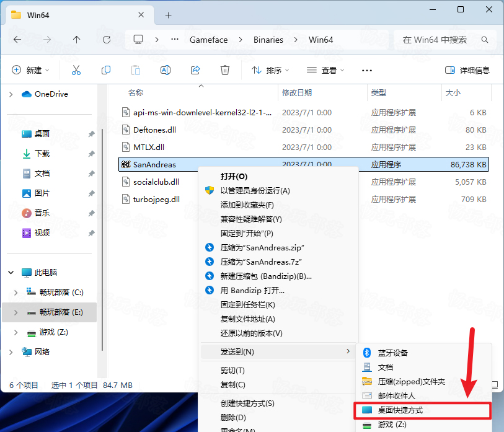
Task: Open the 排序 sort dropdown
Action: [270, 70]
